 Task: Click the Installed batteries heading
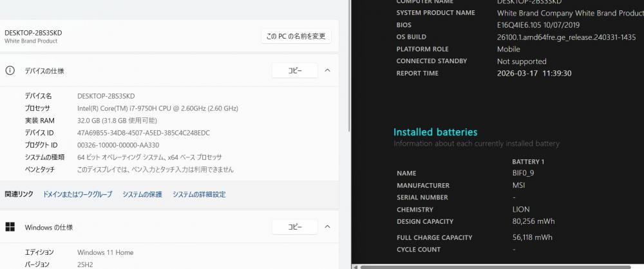(x=435, y=132)
